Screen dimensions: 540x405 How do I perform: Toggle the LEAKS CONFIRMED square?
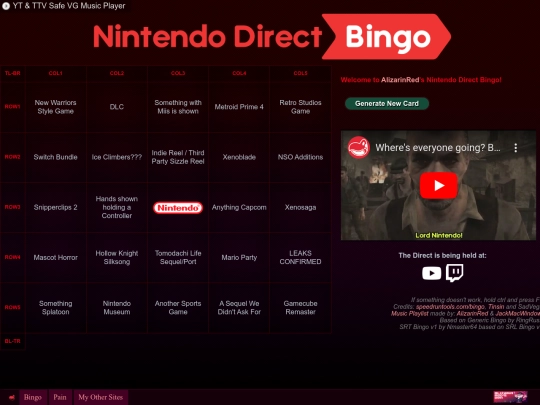300,258
